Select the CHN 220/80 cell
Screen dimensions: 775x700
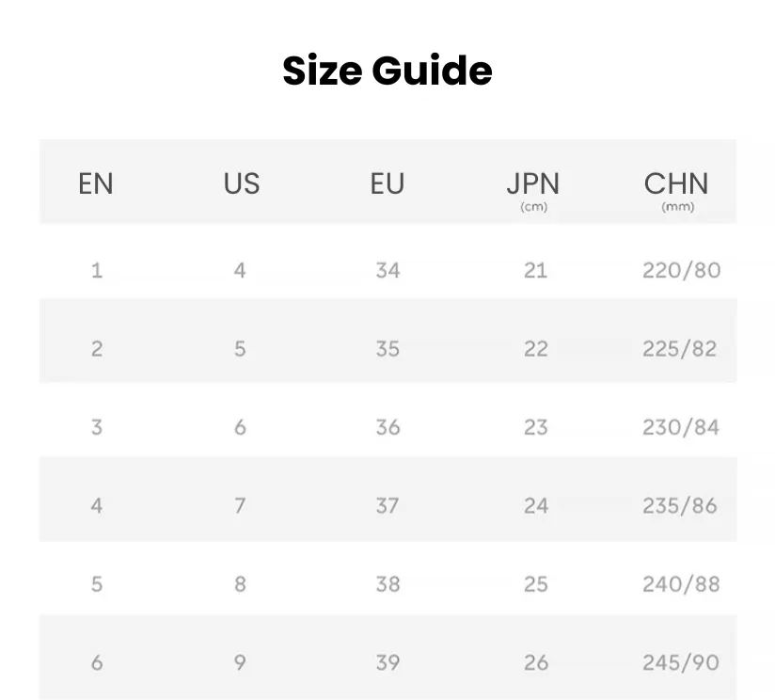tap(681, 271)
